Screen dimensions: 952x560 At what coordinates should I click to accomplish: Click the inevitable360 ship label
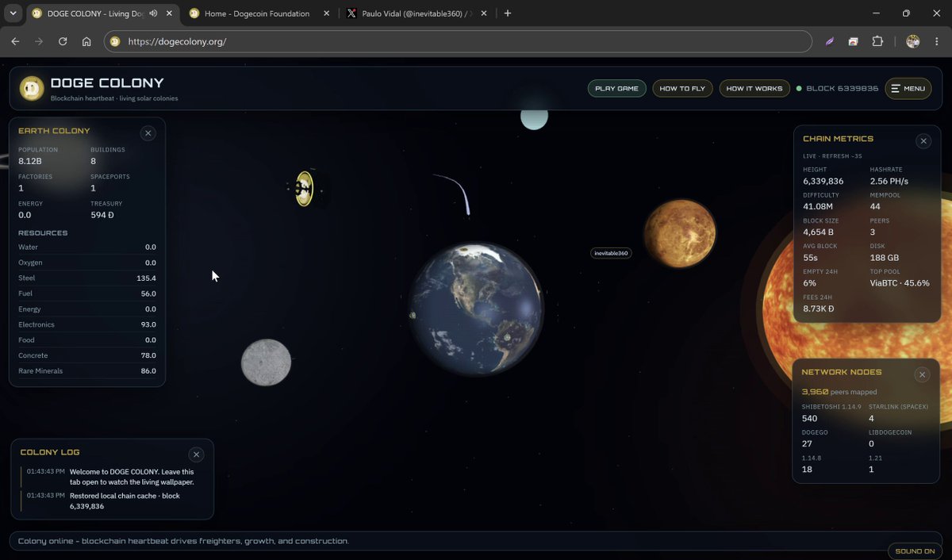(x=611, y=254)
